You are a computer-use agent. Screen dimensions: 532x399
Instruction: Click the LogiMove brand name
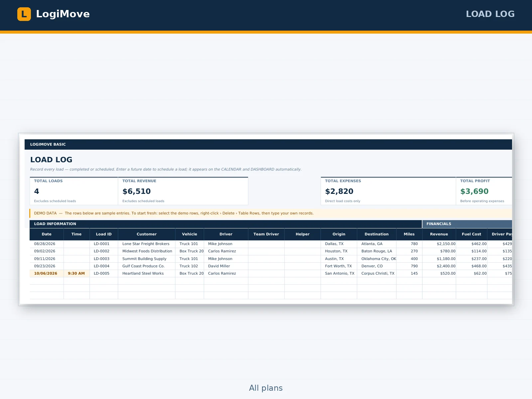pos(63,14)
